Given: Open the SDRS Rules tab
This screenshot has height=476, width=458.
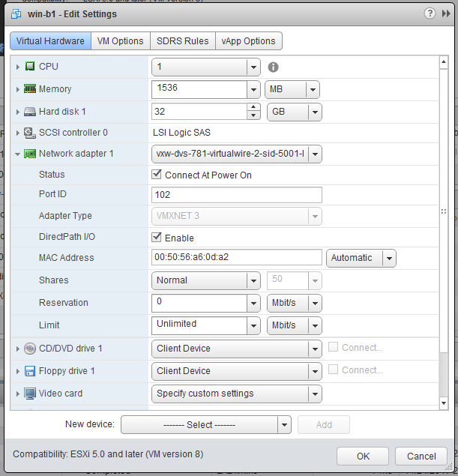Looking at the screenshot, I should point(182,41).
